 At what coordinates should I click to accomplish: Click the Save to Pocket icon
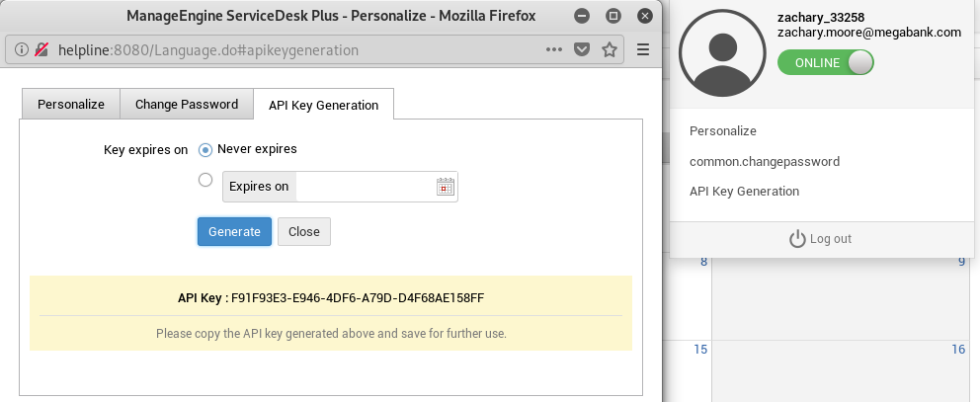click(x=583, y=49)
